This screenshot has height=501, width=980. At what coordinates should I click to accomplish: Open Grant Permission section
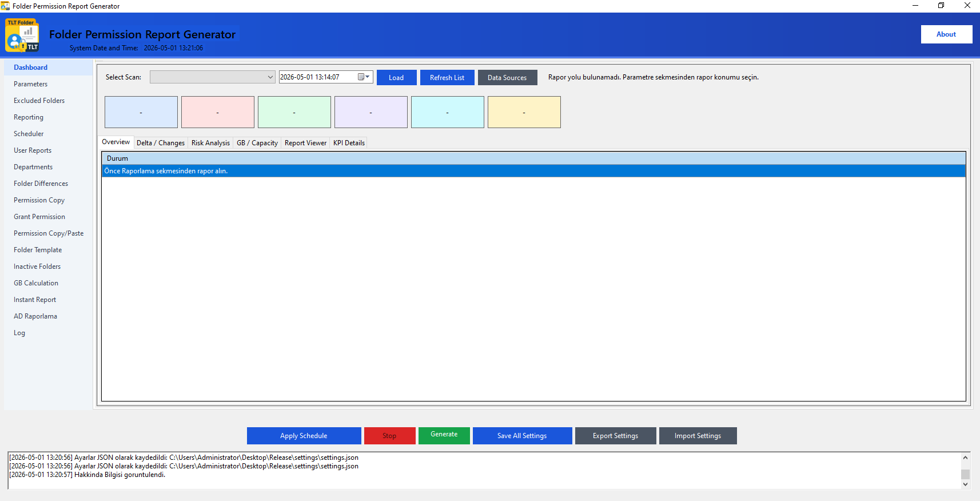click(x=48, y=217)
